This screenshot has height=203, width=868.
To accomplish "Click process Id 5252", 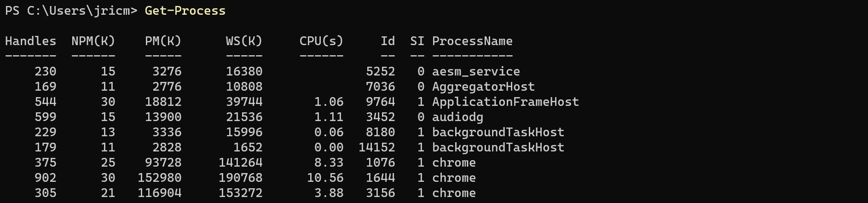I will pyautogui.click(x=380, y=71).
